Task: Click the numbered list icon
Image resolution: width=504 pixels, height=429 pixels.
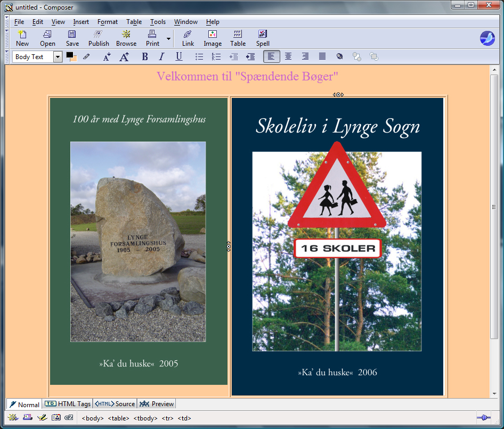Action: click(x=216, y=56)
